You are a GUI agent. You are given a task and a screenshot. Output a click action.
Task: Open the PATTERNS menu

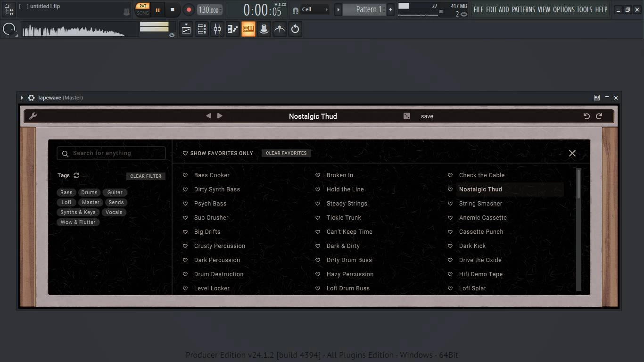point(523,9)
